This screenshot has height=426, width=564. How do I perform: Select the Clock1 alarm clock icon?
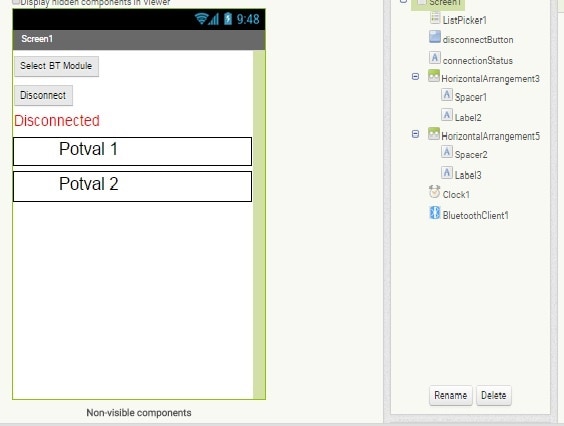(435, 192)
